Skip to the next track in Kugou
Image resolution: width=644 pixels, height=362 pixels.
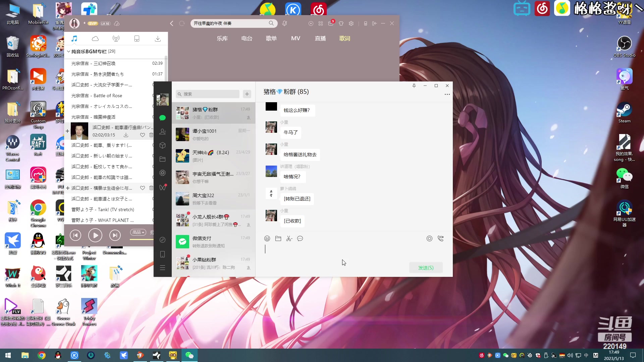pyautogui.click(x=115, y=235)
